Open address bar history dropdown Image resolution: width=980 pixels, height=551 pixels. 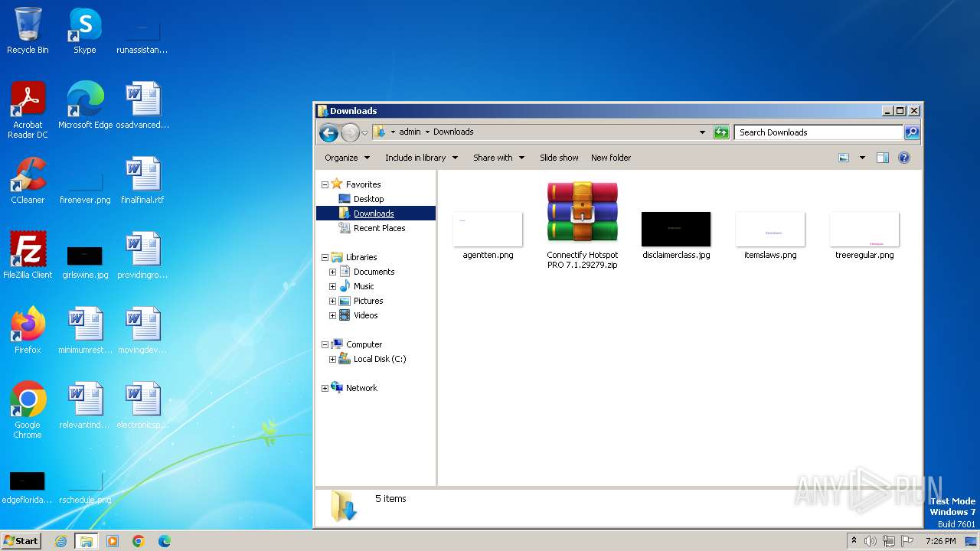coord(702,132)
